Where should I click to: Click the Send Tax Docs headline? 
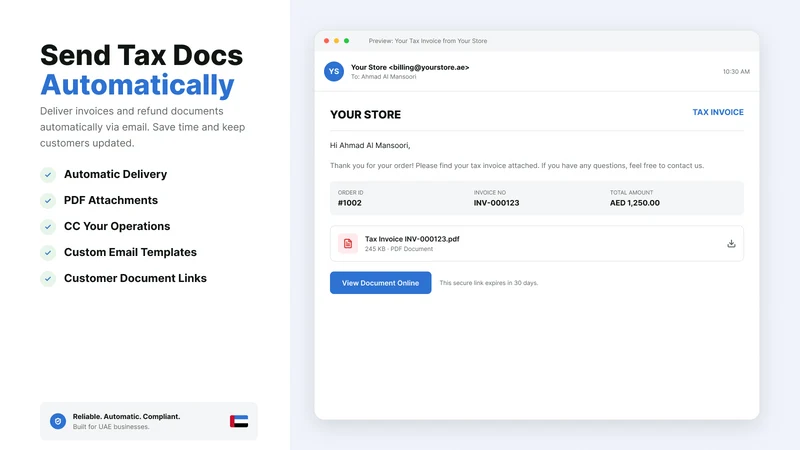pos(141,55)
